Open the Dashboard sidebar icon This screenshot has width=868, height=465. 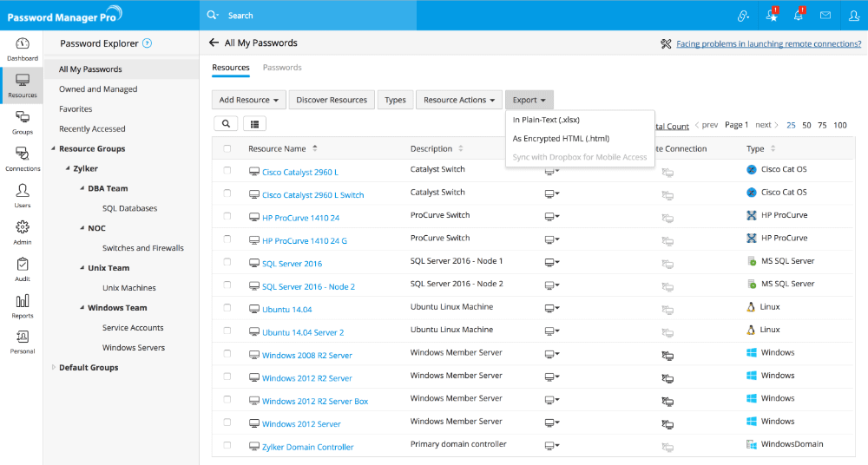click(x=23, y=49)
